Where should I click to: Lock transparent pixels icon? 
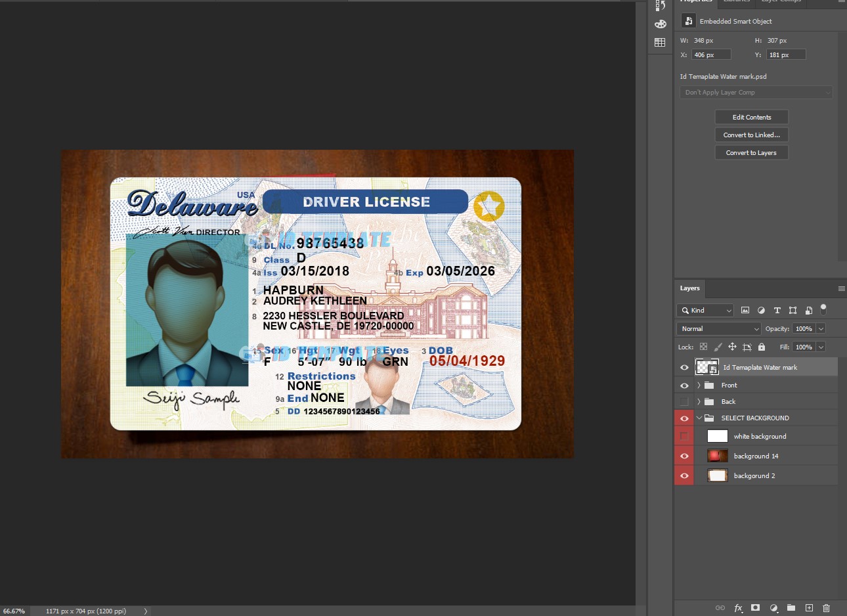point(703,347)
